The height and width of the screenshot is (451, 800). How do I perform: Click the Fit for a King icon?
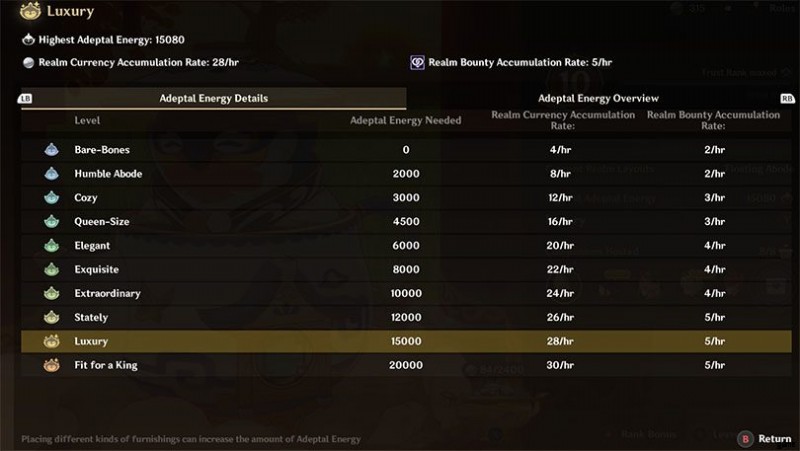[52, 365]
